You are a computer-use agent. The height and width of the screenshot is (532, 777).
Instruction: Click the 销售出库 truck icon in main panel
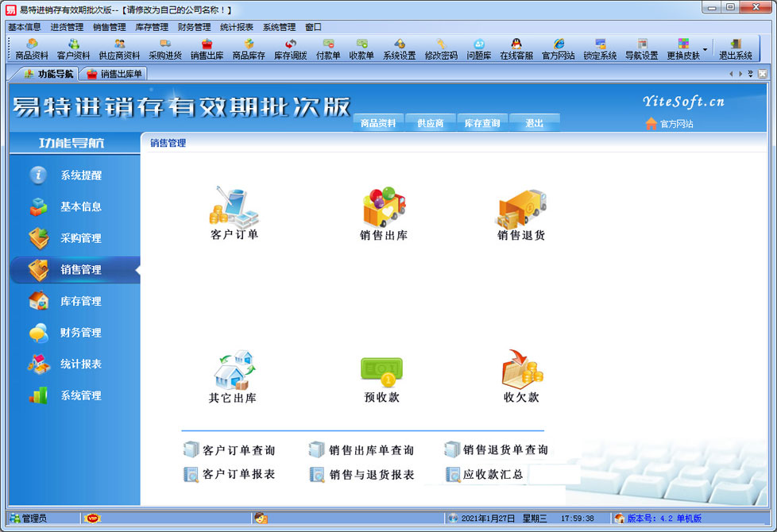pyautogui.click(x=383, y=208)
